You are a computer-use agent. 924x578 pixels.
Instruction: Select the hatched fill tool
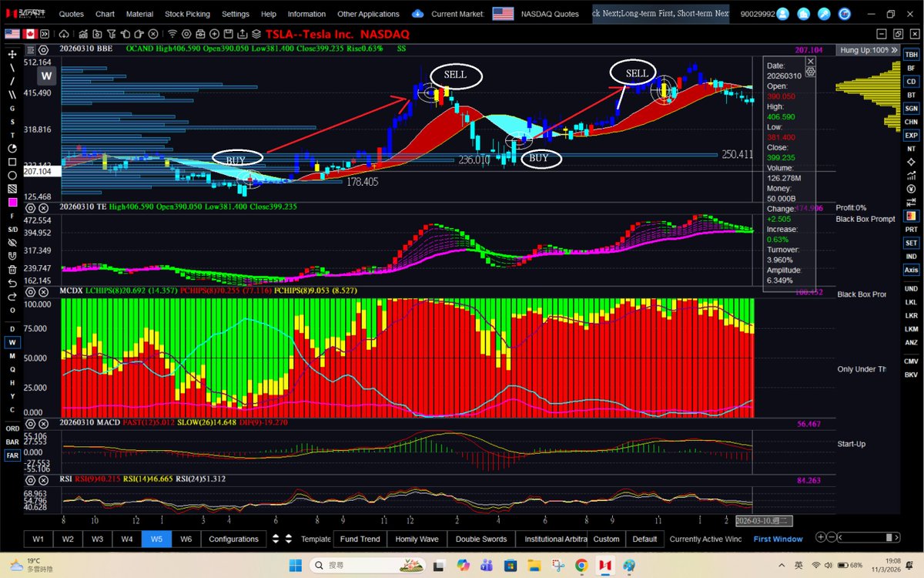point(12,189)
